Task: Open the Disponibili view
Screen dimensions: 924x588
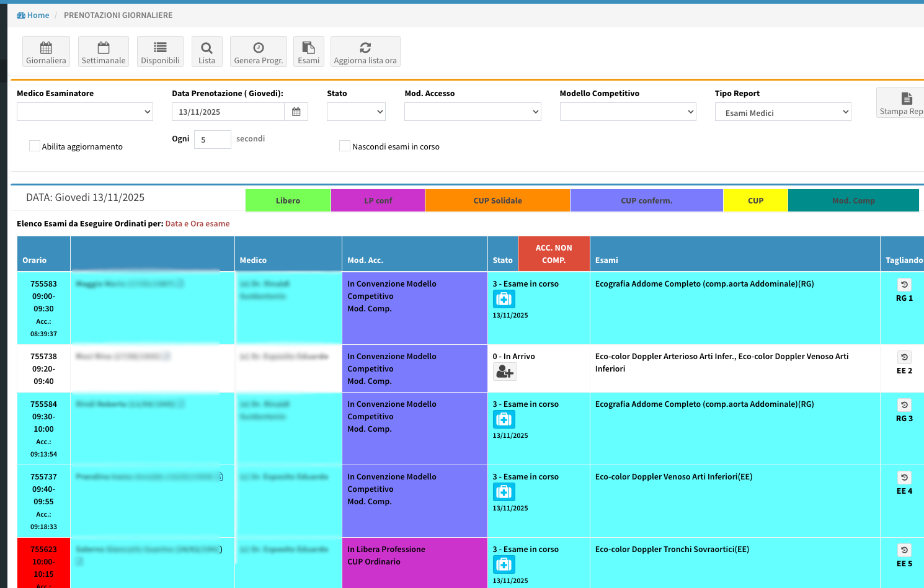Action: (160, 51)
